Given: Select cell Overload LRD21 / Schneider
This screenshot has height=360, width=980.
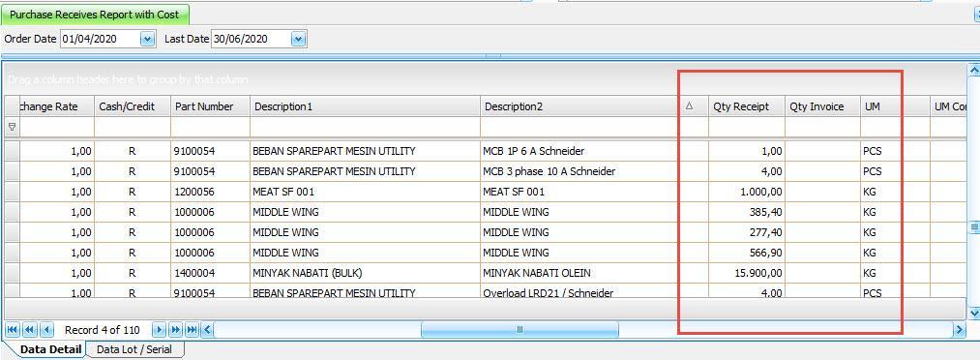Looking at the screenshot, I should pyautogui.click(x=580, y=291).
